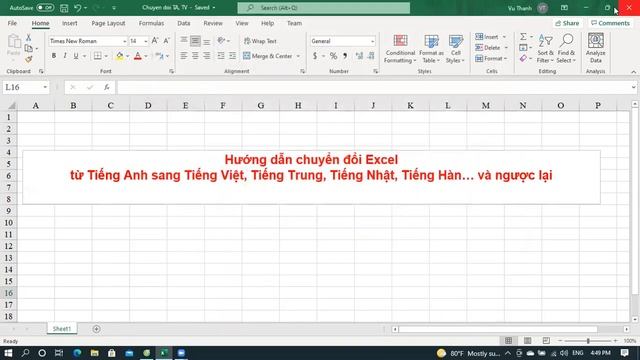Click Analyze Data button
This screenshot has width=640, height=360.
coord(596,49)
